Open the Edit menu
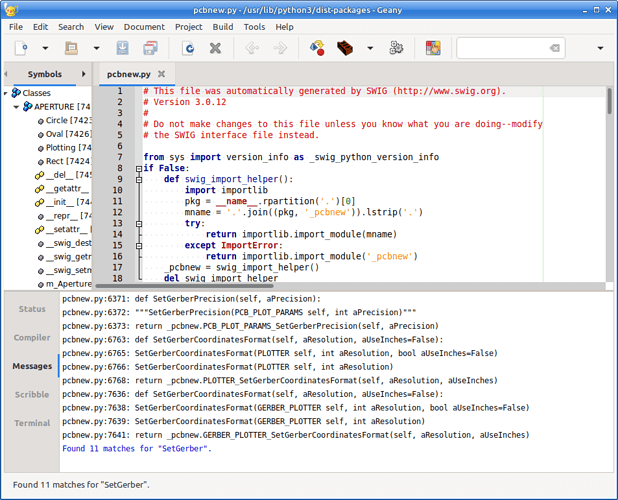The image size is (618, 500). point(40,27)
